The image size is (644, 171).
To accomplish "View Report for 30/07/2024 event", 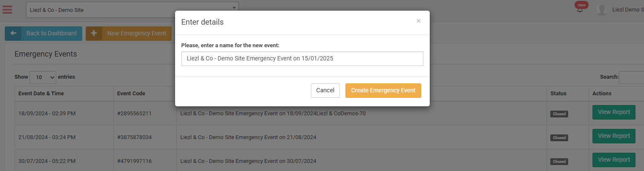I will click(x=613, y=160).
